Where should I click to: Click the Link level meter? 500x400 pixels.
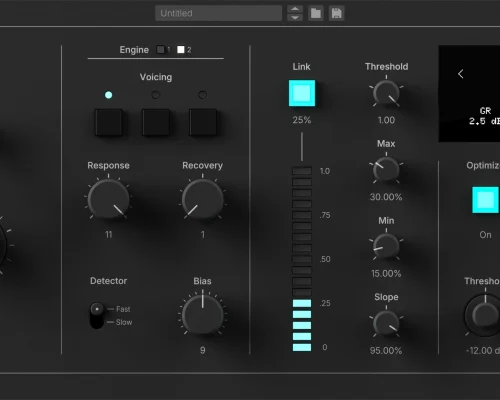pos(302,259)
